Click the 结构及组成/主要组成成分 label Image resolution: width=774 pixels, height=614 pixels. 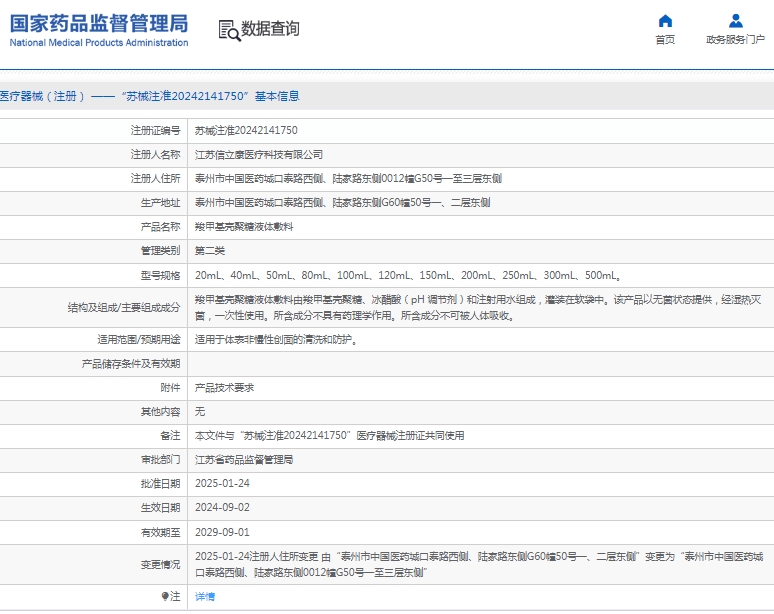point(124,307)
